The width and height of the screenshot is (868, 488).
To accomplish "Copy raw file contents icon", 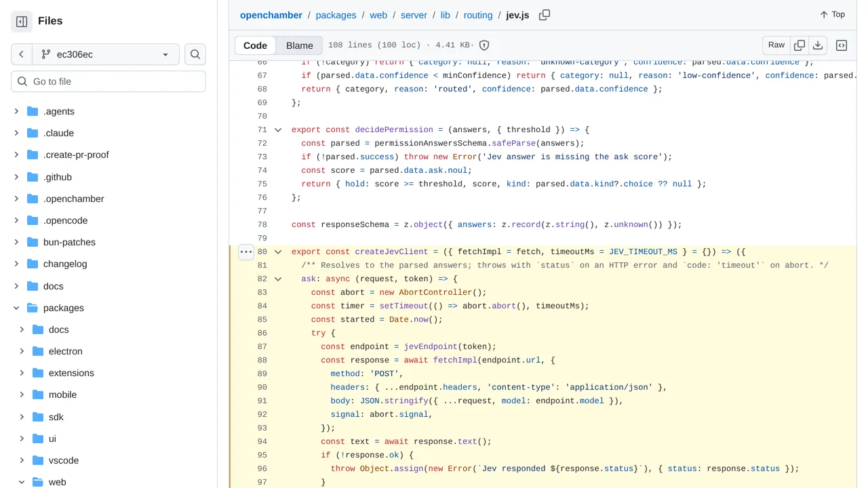I will [x=800, y=45].
